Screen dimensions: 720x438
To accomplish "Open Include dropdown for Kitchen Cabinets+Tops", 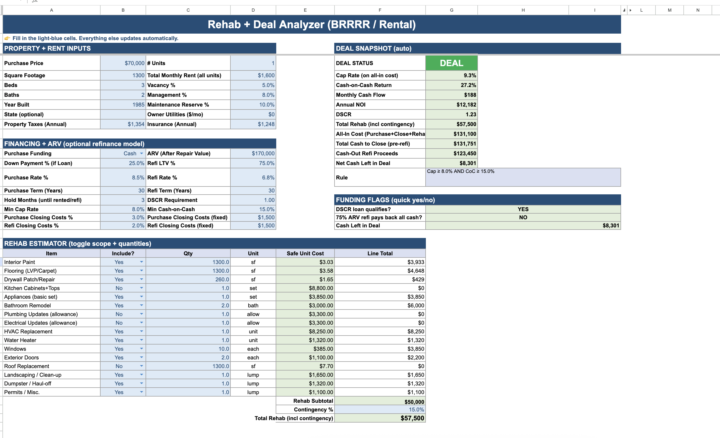I will click(141, 288).
